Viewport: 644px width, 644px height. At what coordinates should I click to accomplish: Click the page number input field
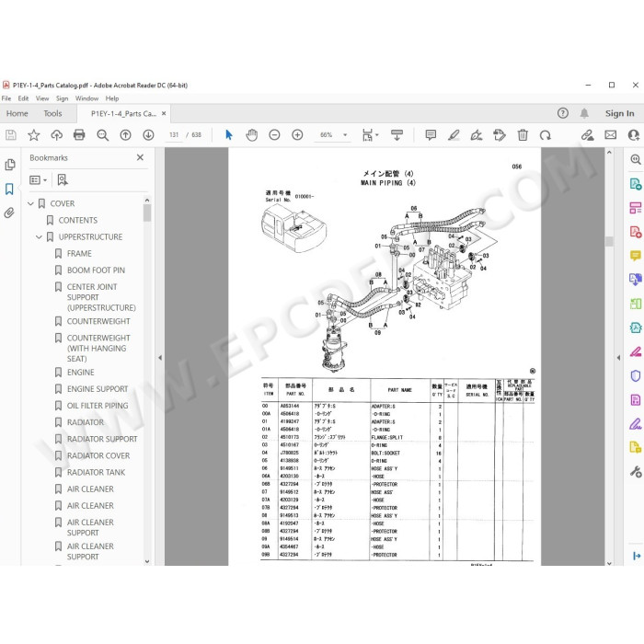[174, 135]
